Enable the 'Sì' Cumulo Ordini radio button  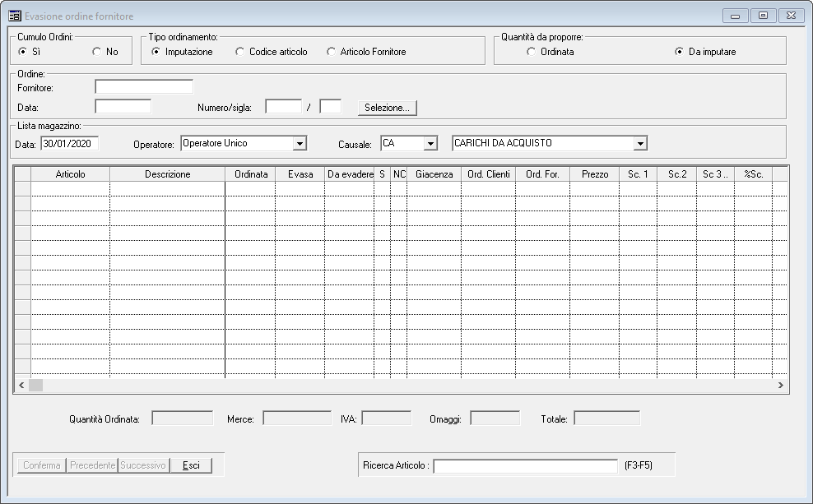[23, 52]
